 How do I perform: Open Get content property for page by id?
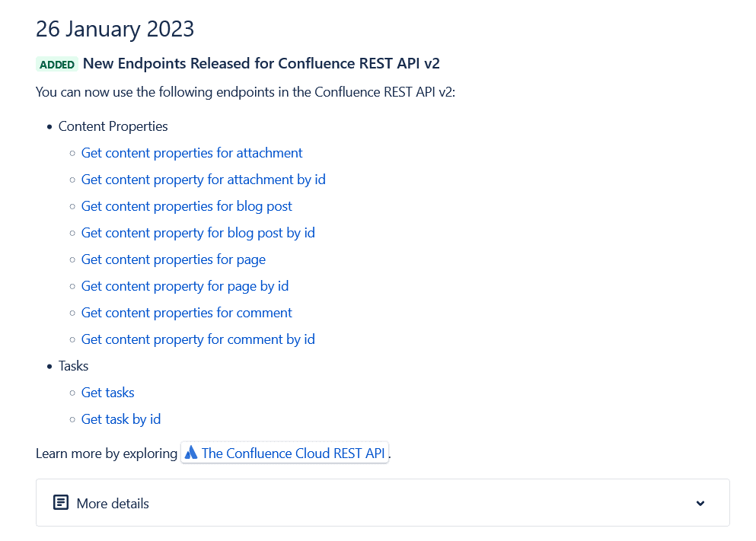(x=185, y=286)
